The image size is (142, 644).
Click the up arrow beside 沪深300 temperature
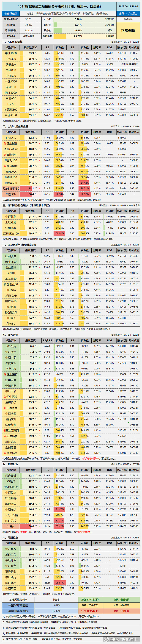pyautogui.click(x=40, y=59)
